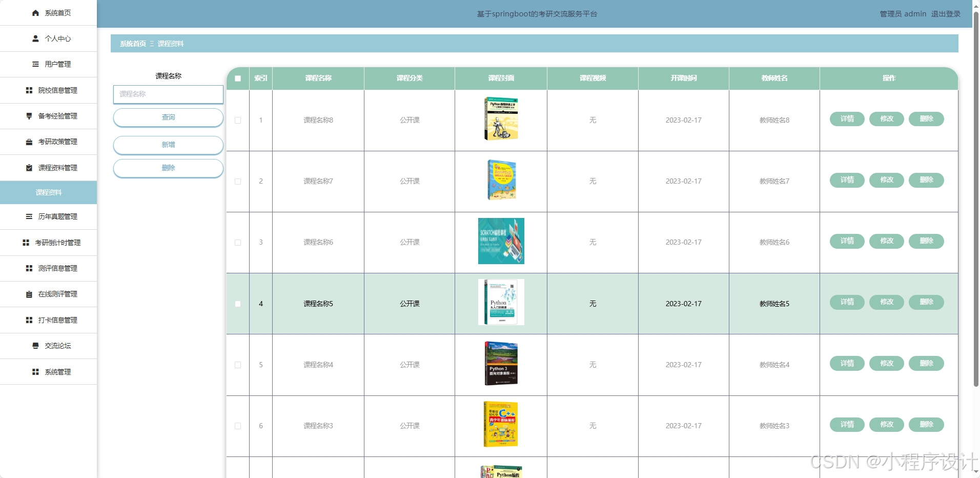980x478 pixels.
Task: Click the list icon beside 用户管理
Action: click(35, 64)
